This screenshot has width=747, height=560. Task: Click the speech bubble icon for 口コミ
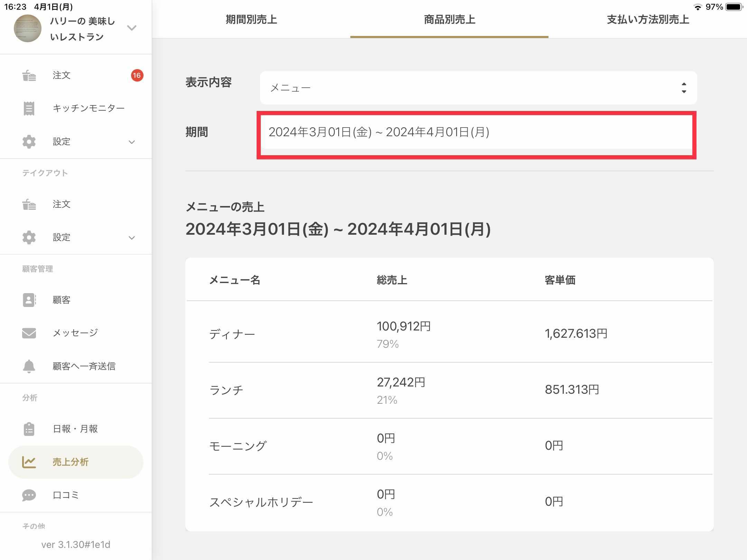tap(29, 495)
